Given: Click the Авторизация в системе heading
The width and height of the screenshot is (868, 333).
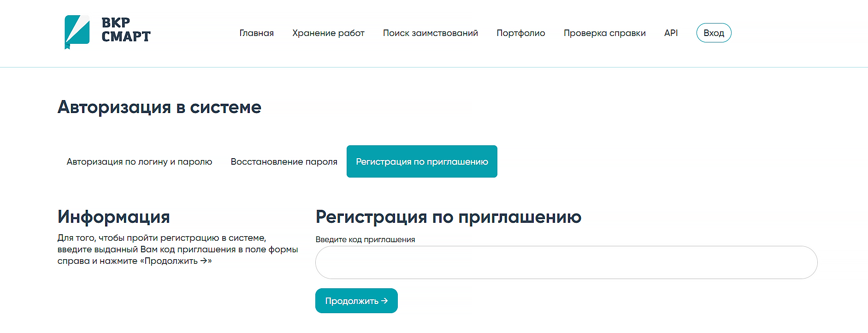Looking at the screenshot, I should tap(159, 107).
